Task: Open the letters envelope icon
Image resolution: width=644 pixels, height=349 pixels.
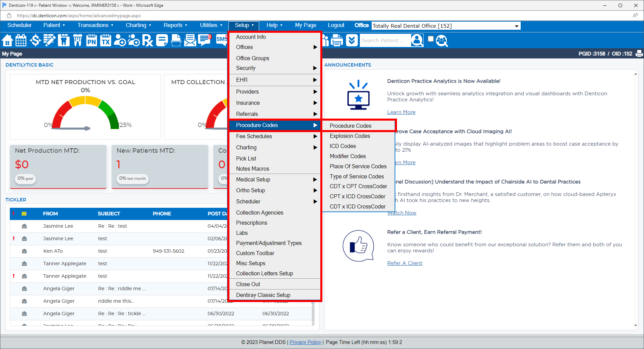Action: pyautogui.click(x=190, y=40)
